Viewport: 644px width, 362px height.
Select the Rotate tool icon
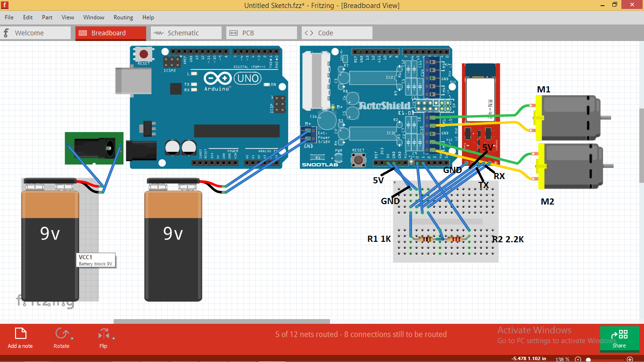point(61,333)
